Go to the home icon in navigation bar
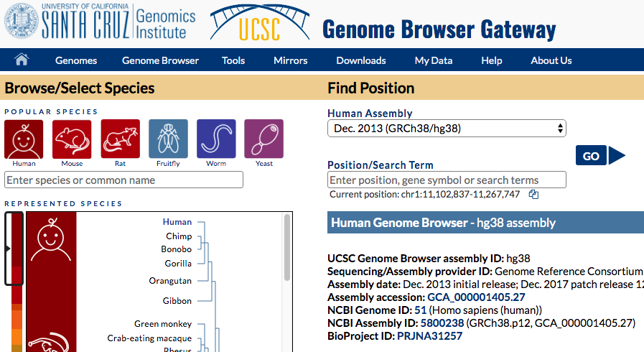The height and width of the screenshot is (352, 644). (x=22, y=60)
